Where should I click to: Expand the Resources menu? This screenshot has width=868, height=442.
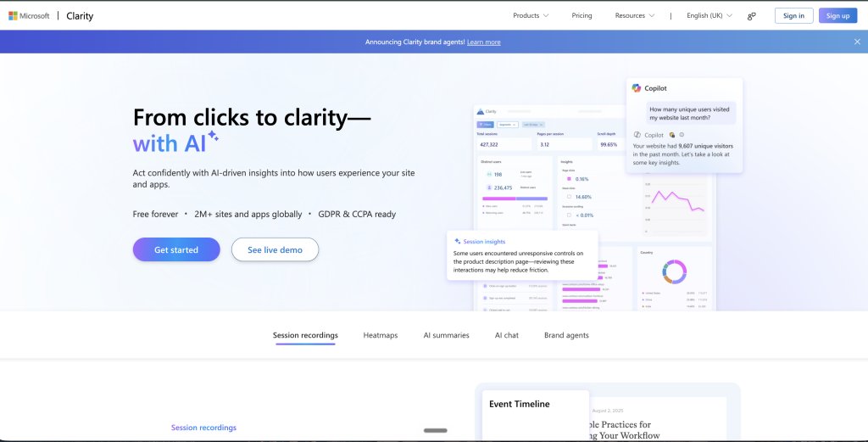[x=634, y=15]
